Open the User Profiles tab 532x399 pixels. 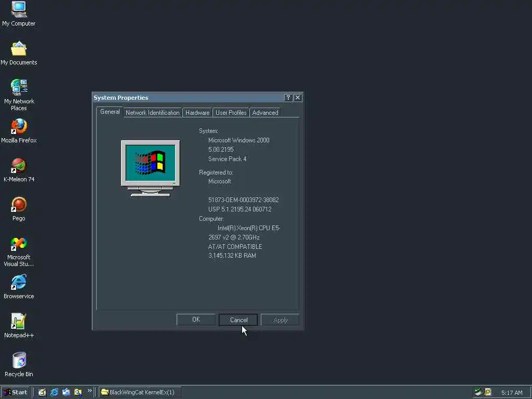pyautogui.click(x=231, y=113)
